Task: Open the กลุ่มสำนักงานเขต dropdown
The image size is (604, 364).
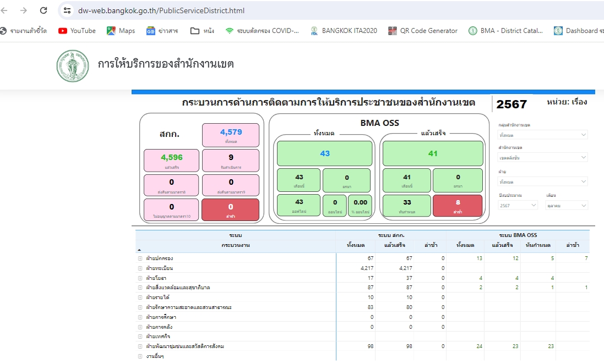Action: 542,135
